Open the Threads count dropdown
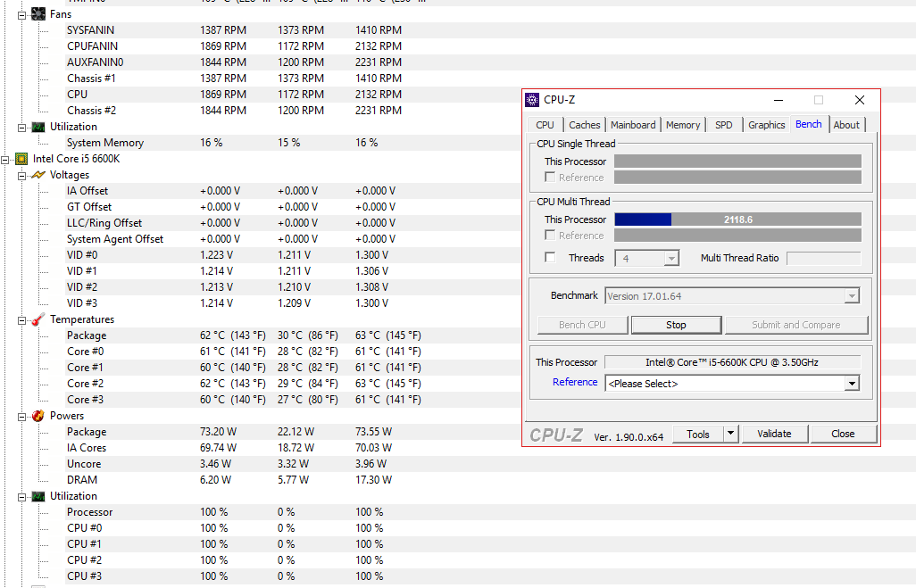Screen dimensions: 916x588 click(x=671, y=258)
